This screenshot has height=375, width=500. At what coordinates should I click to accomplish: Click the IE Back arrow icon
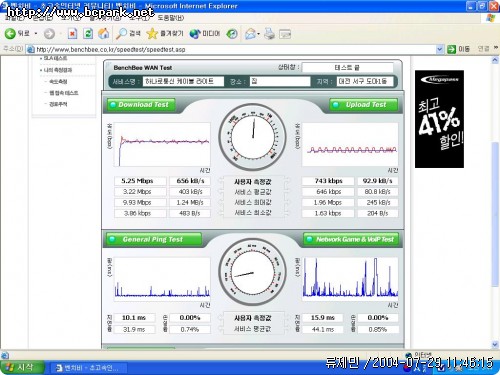10,33
